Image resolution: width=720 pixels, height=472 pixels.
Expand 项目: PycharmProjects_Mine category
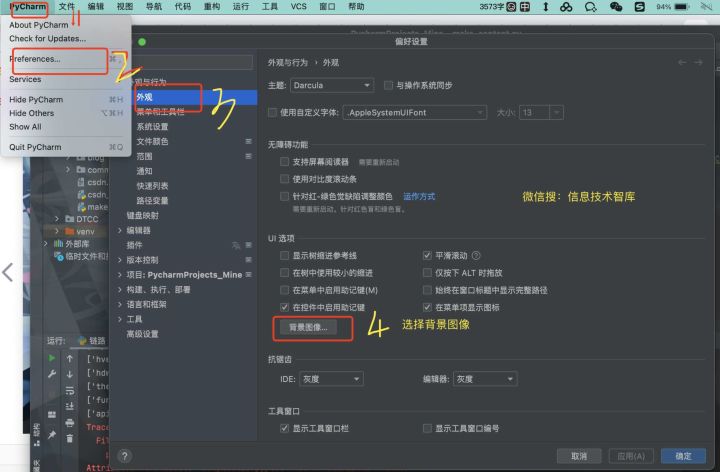pyautogui.click(x=120, y=275)
